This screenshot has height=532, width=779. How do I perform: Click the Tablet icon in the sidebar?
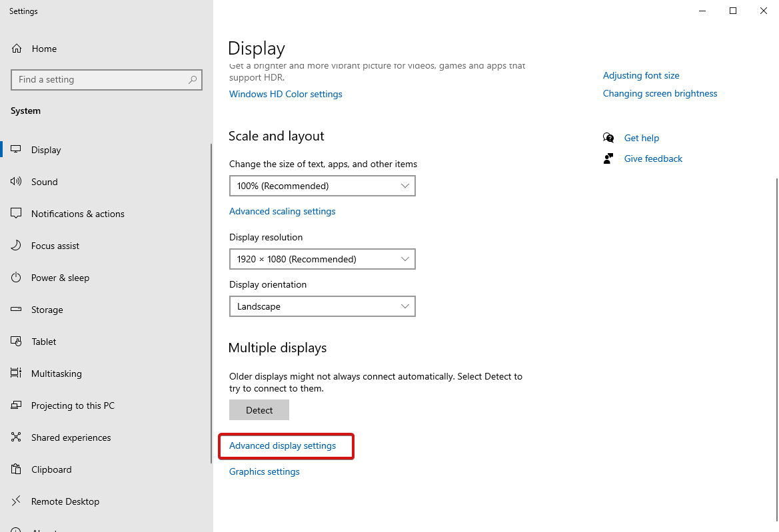point(16,341)
